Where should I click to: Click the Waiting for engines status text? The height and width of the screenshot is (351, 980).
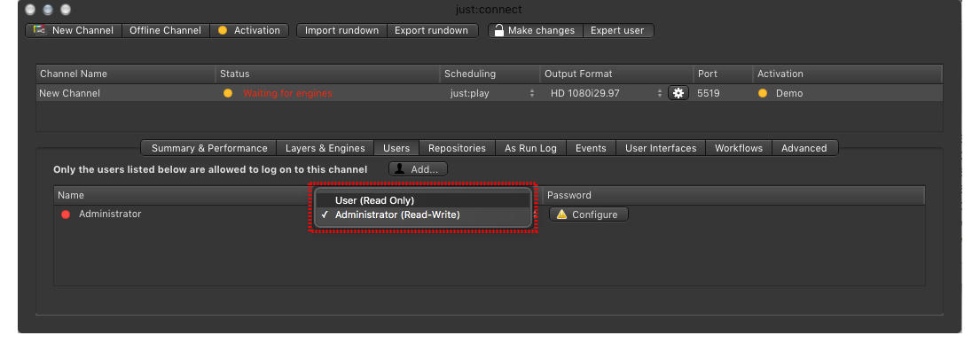point(287,93)
